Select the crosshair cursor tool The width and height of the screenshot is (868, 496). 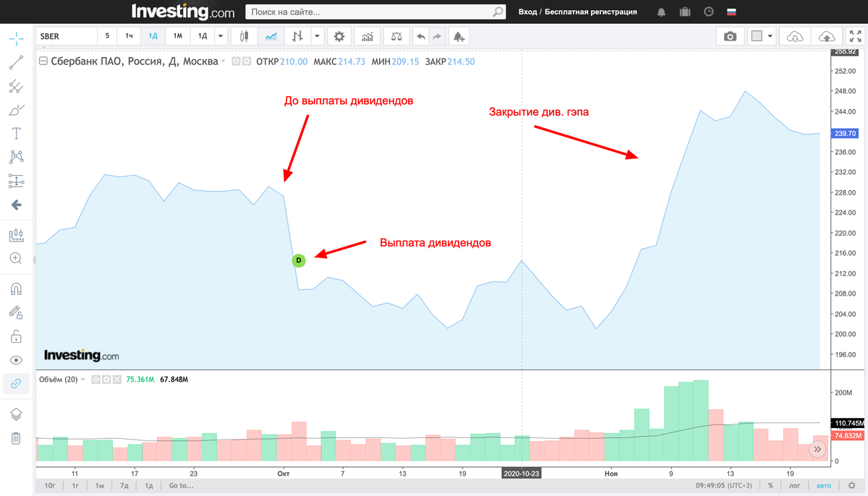pos(16,38)
